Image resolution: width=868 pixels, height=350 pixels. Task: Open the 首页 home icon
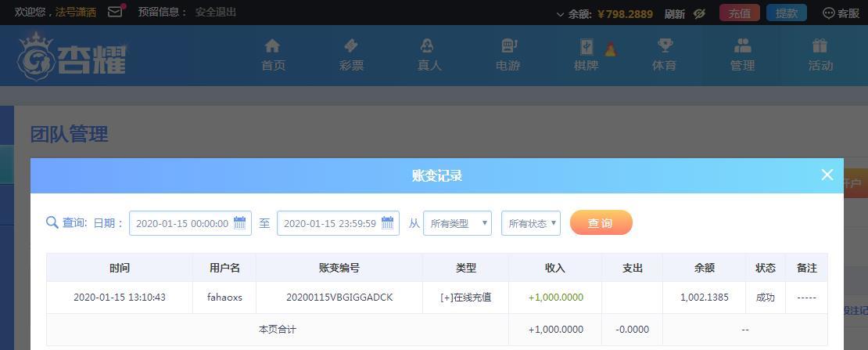273,46
